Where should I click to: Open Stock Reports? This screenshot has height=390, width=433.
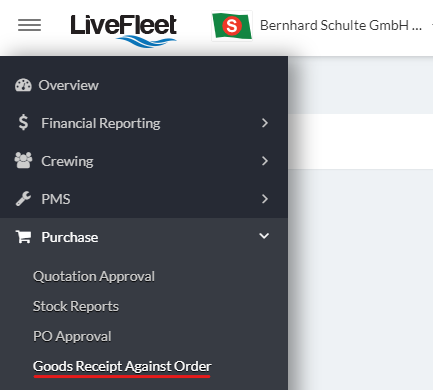point(76,306)
